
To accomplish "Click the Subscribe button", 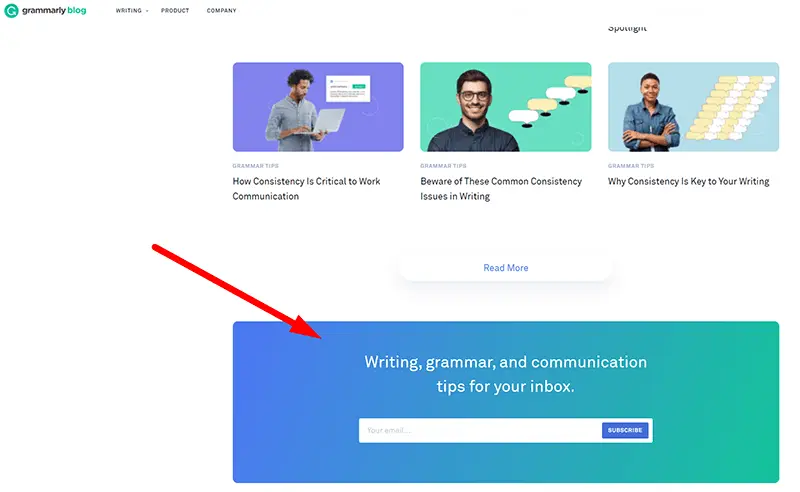I will (x=625, y=430).
